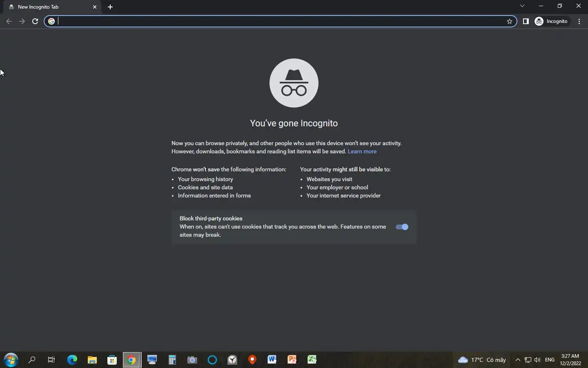Click the large Incognito hat-and-glasses logo
Viewport: 588px width, 368px height.
(294, 83)
